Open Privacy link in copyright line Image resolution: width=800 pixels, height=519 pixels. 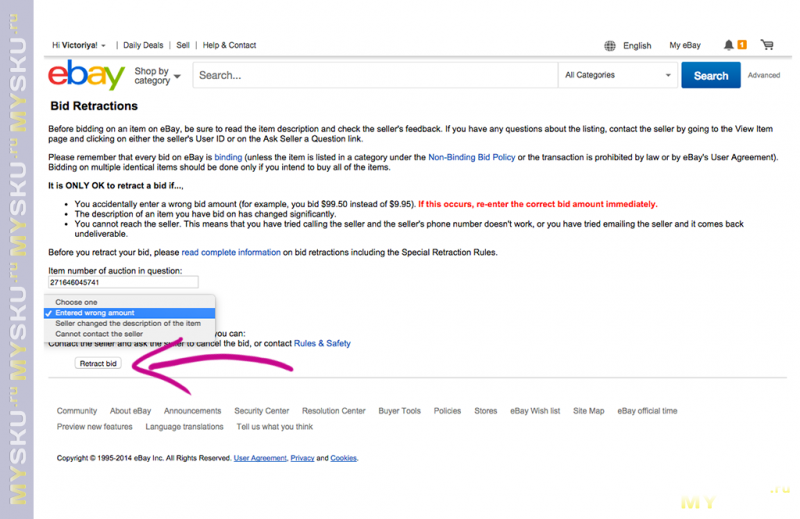tap(302, 458)
